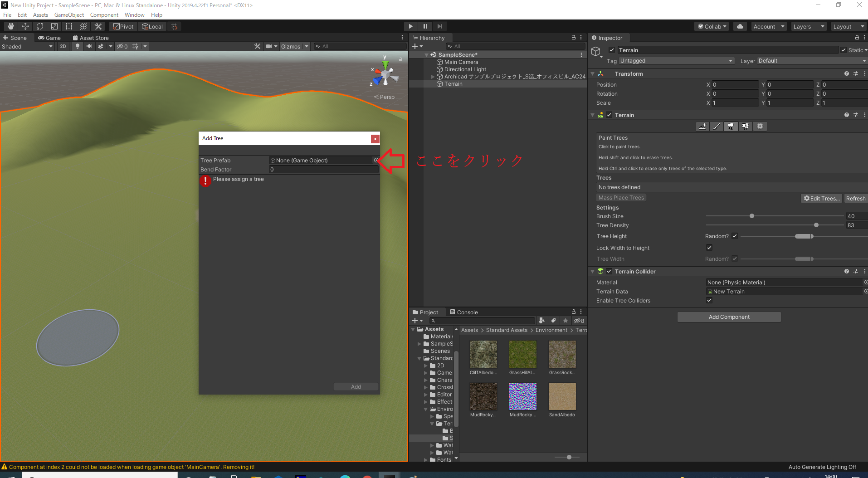The height and width of the screenshot is (478, 868).
Task: Open cloud services panel
Action: pyautogui.click(x=740, y=26)
